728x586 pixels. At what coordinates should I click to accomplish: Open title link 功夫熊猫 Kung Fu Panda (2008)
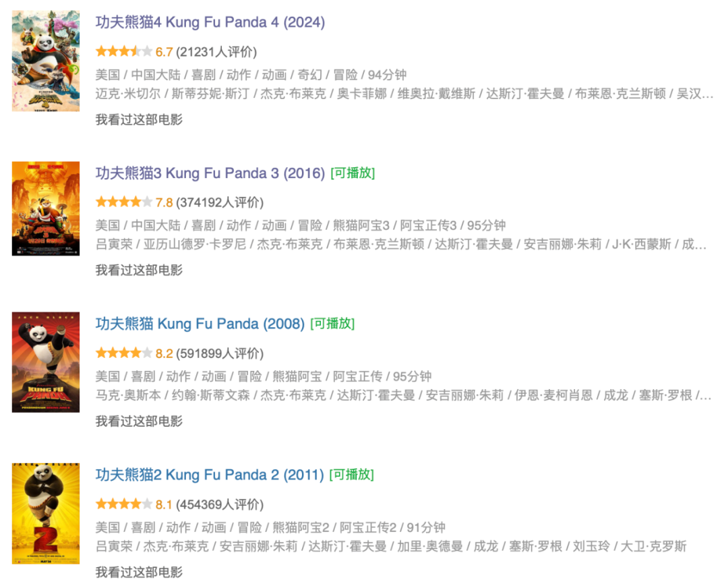pyautogui.click(x=200, y=324)
